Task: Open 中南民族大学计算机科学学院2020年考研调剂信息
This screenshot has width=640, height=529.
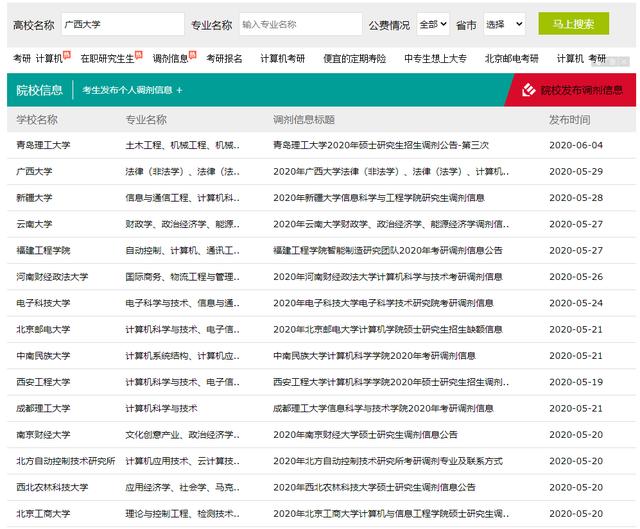Action: 374,356
